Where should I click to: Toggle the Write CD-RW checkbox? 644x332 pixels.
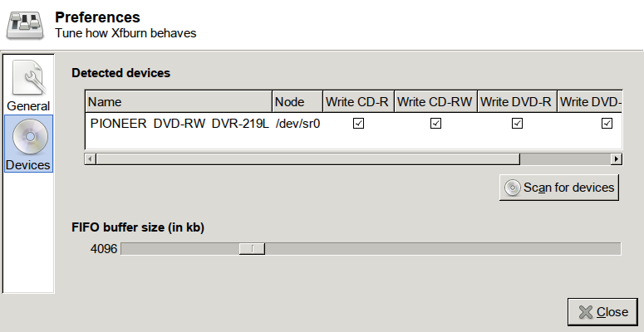pos(435,124)
